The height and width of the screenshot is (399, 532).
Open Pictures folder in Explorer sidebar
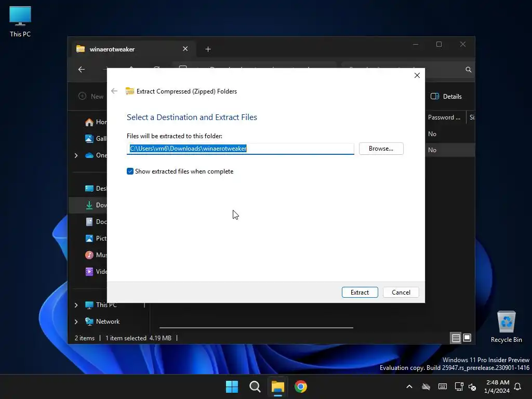point(96,238)
